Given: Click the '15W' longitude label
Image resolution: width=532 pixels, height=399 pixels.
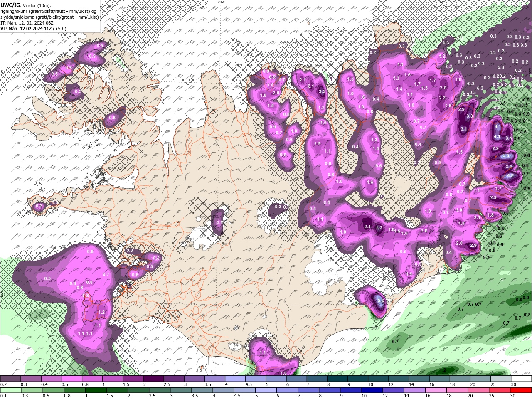Looking at the screenshot, I should click(x=440, y=2).
